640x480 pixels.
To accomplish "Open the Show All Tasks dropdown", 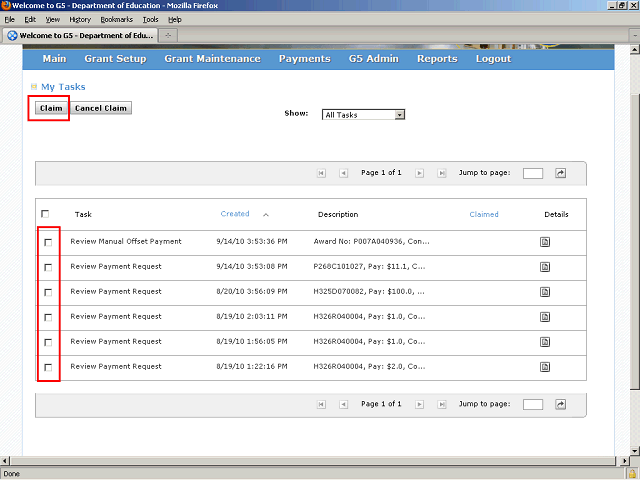I will [363, 115].
